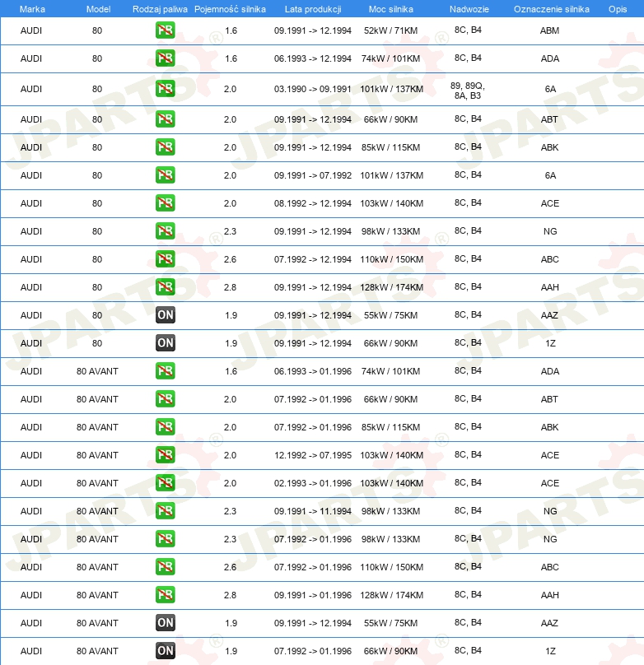
Task: Click petrol icon in 80 AVANT ABC row
Action: pyautogui.click(x=165, y=567)
